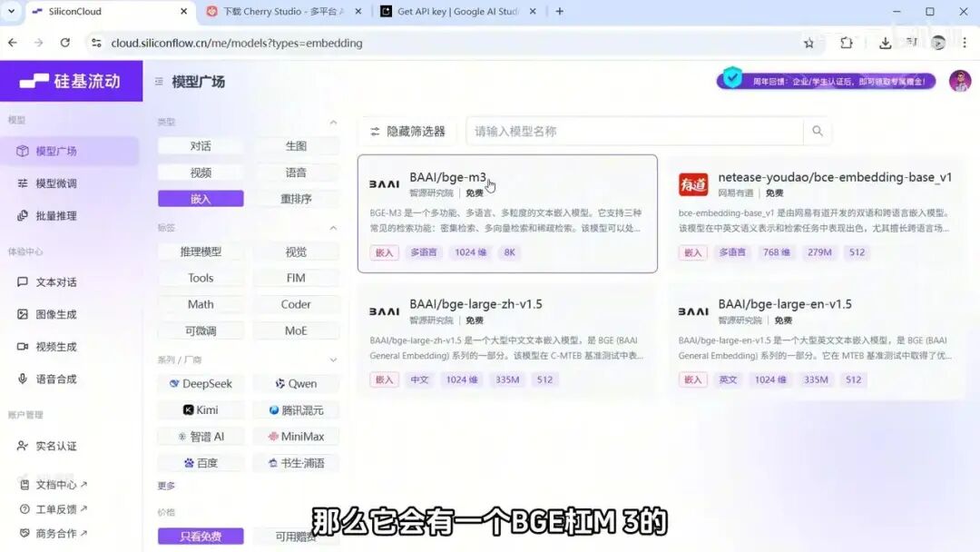Filter by 书生·浦语 vendor
The width and height of the screenshot is (980, 552).
296,463
